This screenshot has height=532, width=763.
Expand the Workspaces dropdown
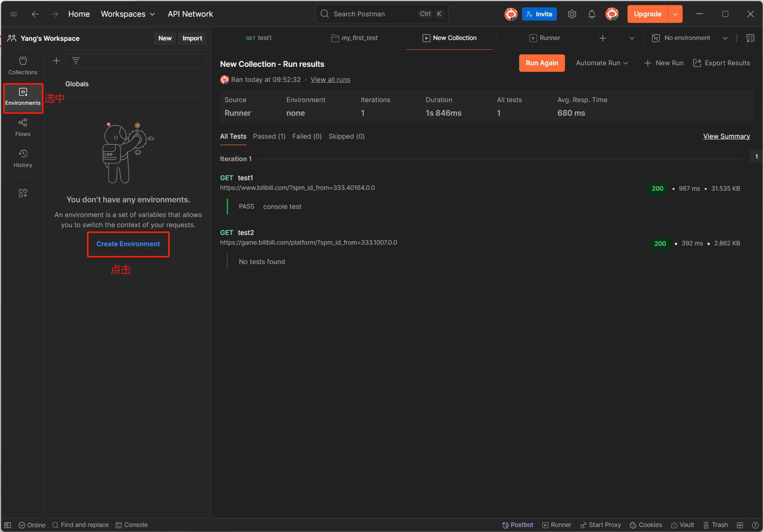(x=128, y=14)
